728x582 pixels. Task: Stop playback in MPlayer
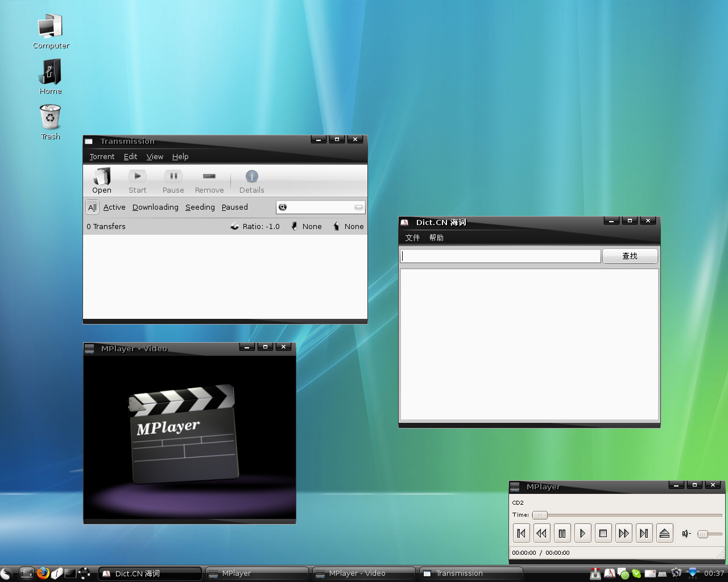[603, 533]
